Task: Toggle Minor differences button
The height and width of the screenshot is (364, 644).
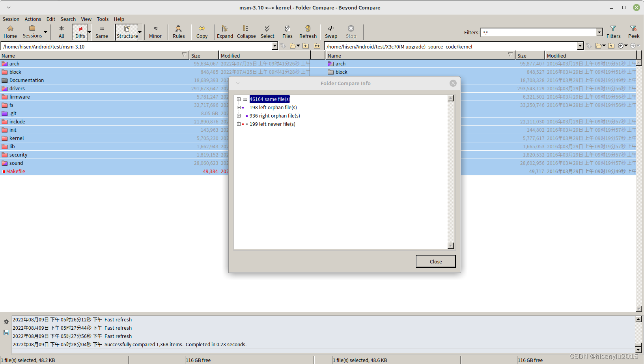Action: pos(155,32)
